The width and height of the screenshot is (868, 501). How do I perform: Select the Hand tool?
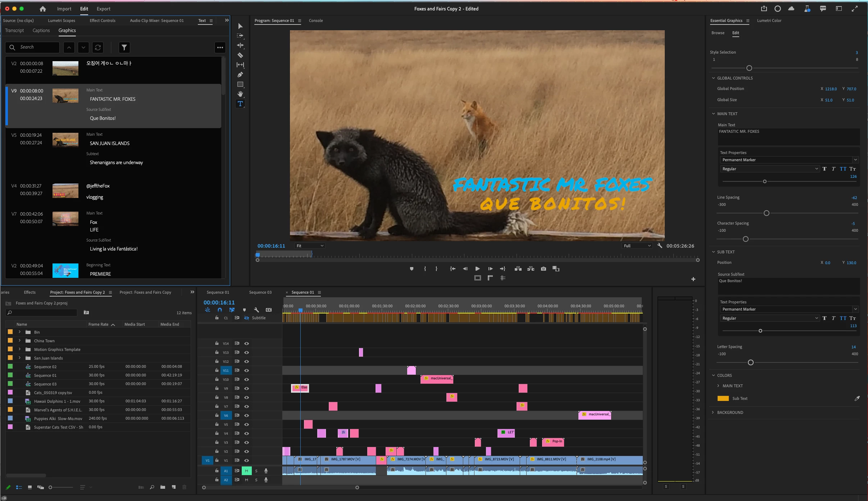(240, 94)
